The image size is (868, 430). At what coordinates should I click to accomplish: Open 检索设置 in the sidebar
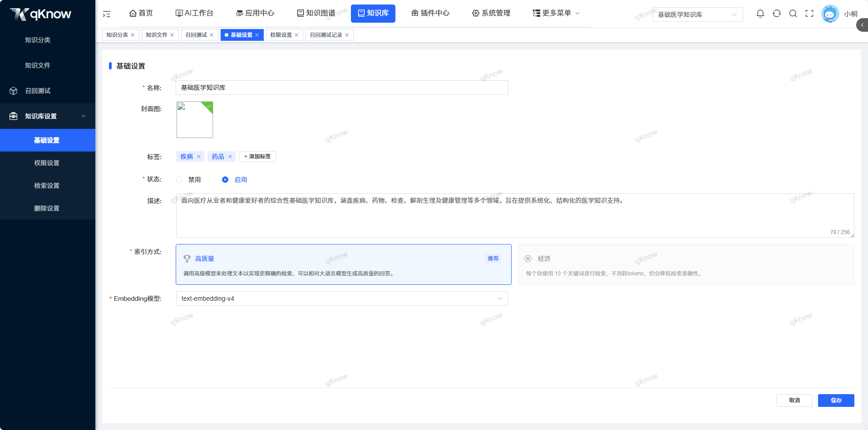coord(48,186)
